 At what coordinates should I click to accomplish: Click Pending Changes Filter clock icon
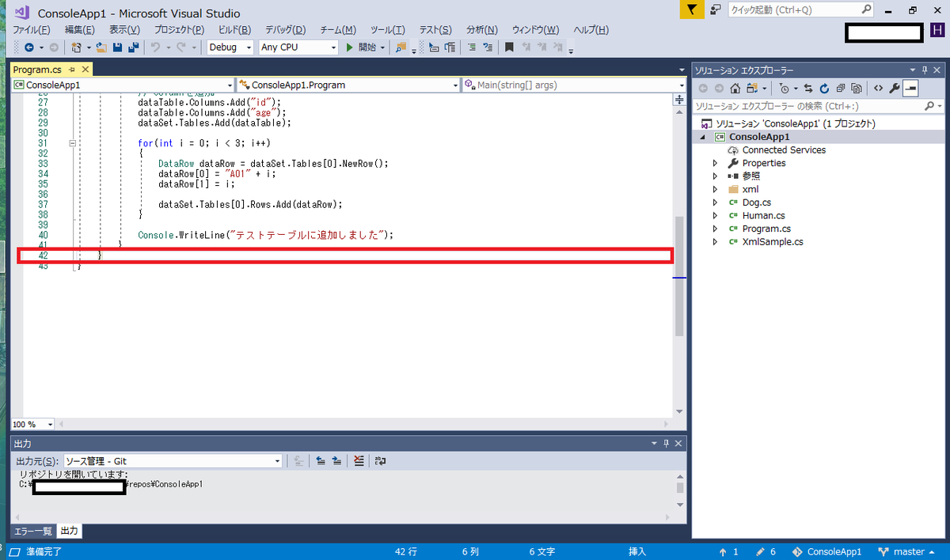coord(784,89)
